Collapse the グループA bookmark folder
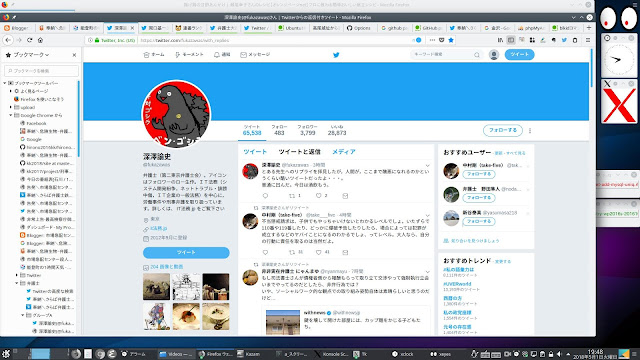 23,315
